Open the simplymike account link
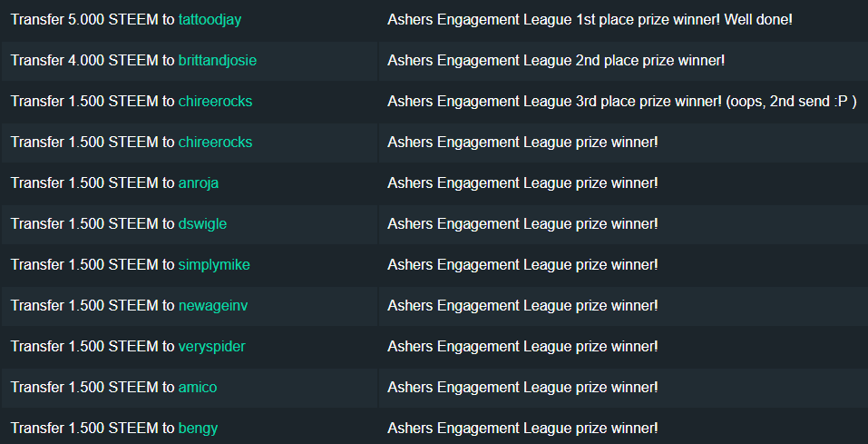Viewport: 868px width, 444px height. pyautogui.click(x=214, y=265)
